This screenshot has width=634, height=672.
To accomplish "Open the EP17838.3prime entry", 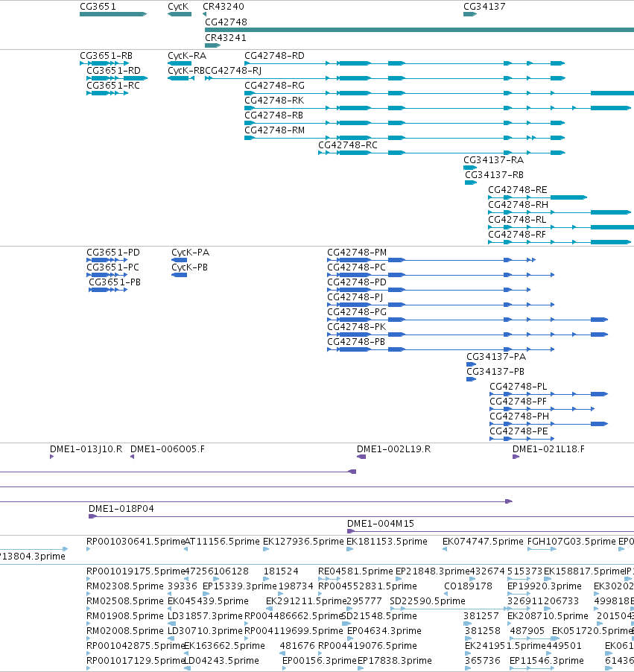I will (361, 668).
